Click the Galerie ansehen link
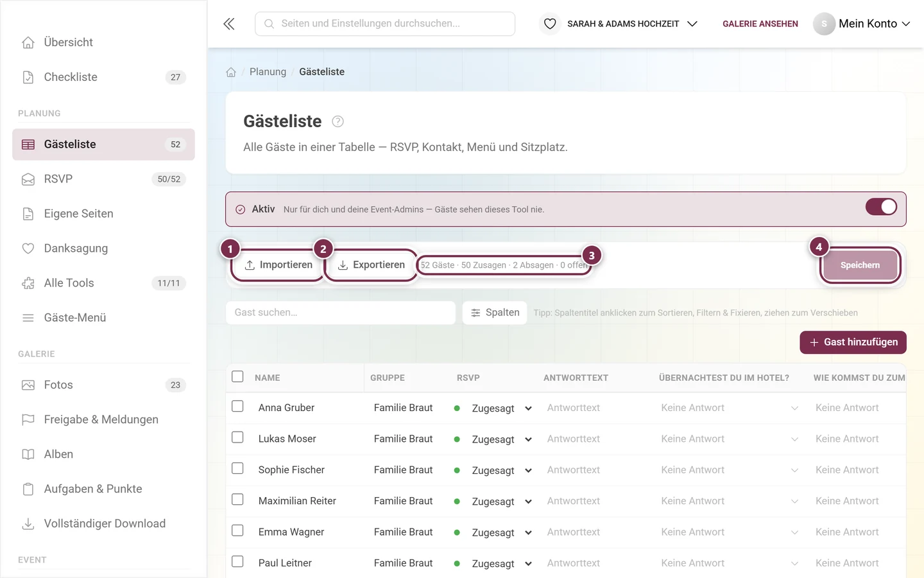Viewport: 924px width, 578px height. tap(760, 24)
